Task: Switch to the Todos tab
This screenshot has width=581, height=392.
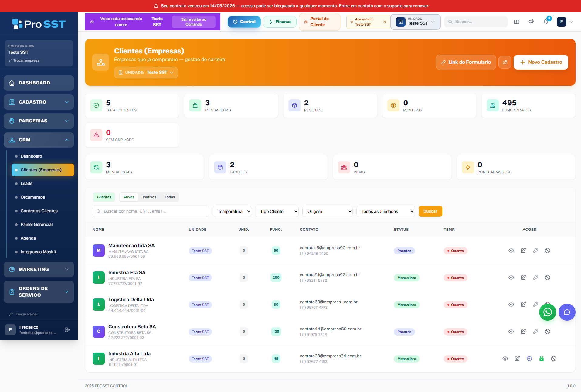Action: 170,197
